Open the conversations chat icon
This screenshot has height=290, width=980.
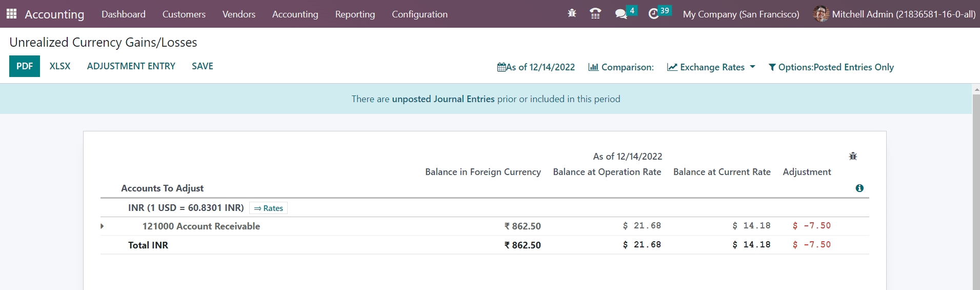point(621,14)
